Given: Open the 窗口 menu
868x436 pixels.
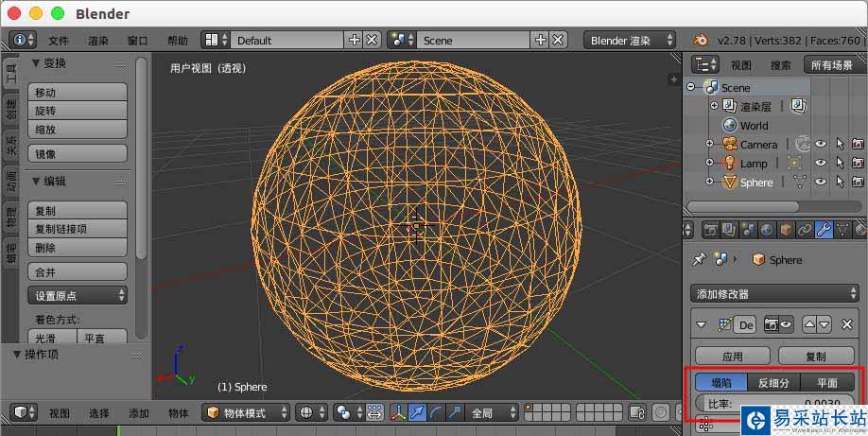Looking at the screenshot, I should 138,41.
